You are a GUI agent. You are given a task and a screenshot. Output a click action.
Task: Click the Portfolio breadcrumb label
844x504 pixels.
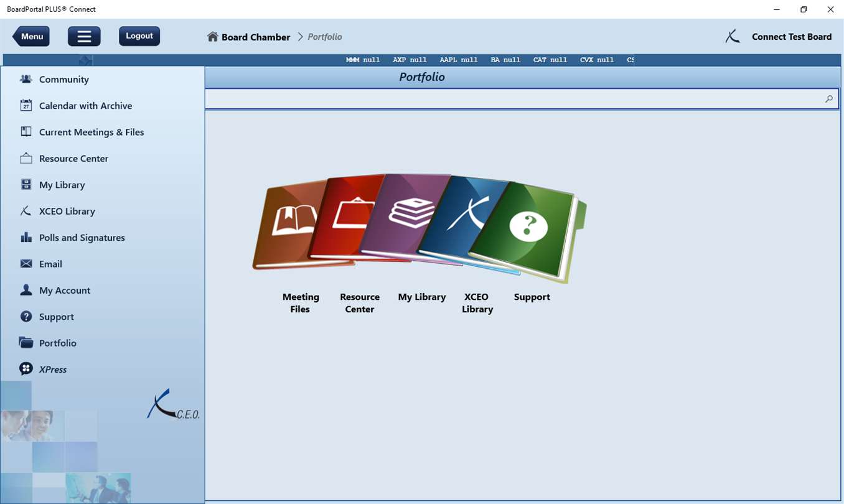(x=325, y=37)
